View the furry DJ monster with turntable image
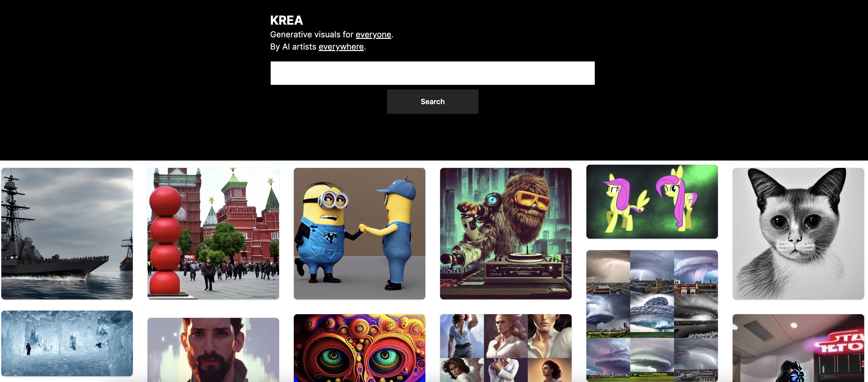 506,233
